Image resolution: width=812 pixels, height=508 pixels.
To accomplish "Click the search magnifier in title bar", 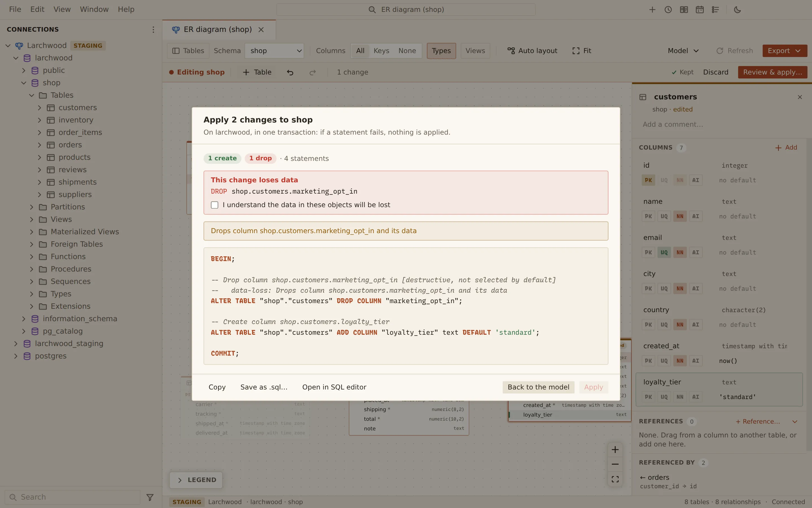I will click(x=372, y=9).
